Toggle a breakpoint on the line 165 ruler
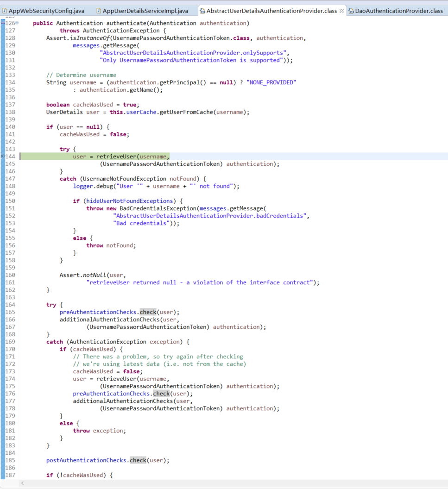The height and width of the screenshot is (489, 448). tap(3, 312)
